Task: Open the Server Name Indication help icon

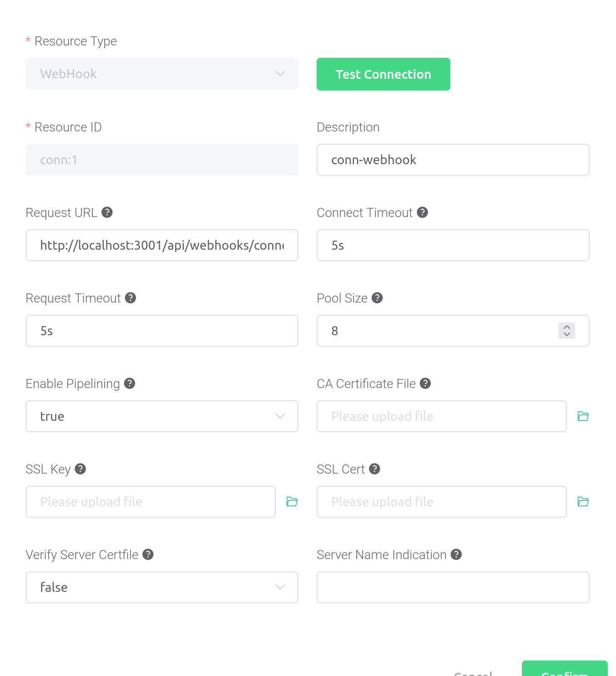Action: coord(456,554)
